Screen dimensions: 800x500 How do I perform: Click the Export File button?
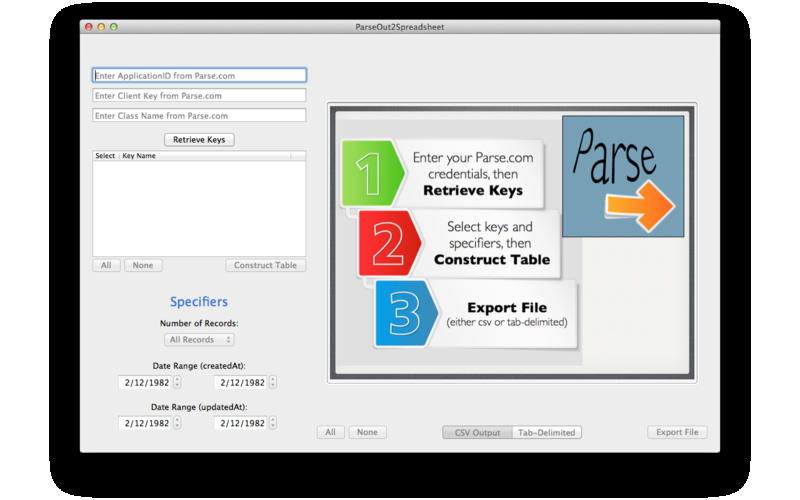(x=677, y=432)
